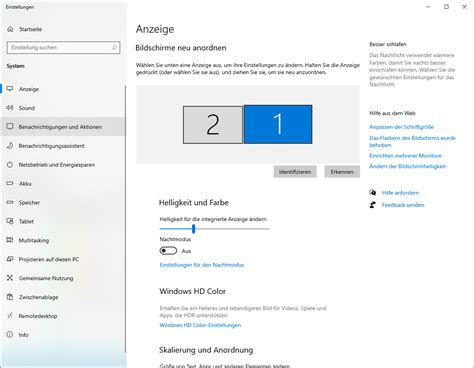Open Ändern der Bildschirmhelligkeit link
Image resolution: width=474 pixels, height=368 pixels.
[x=407, y=166]
